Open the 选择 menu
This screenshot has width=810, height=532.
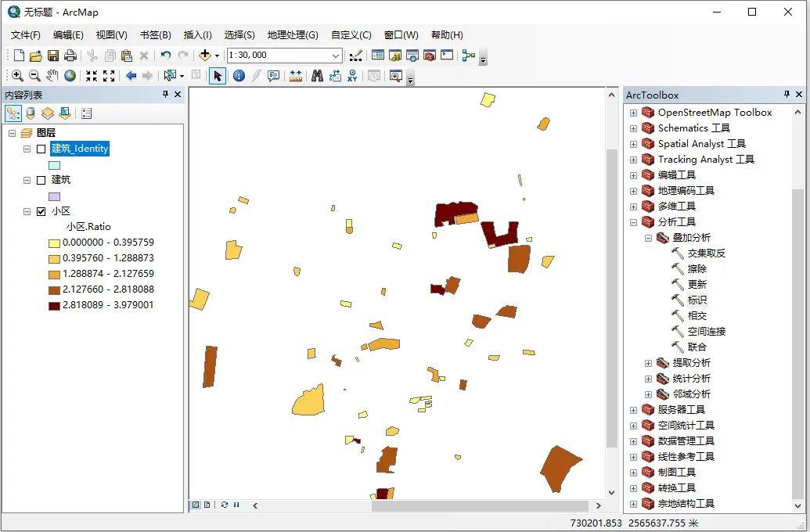tap(239, 34)
